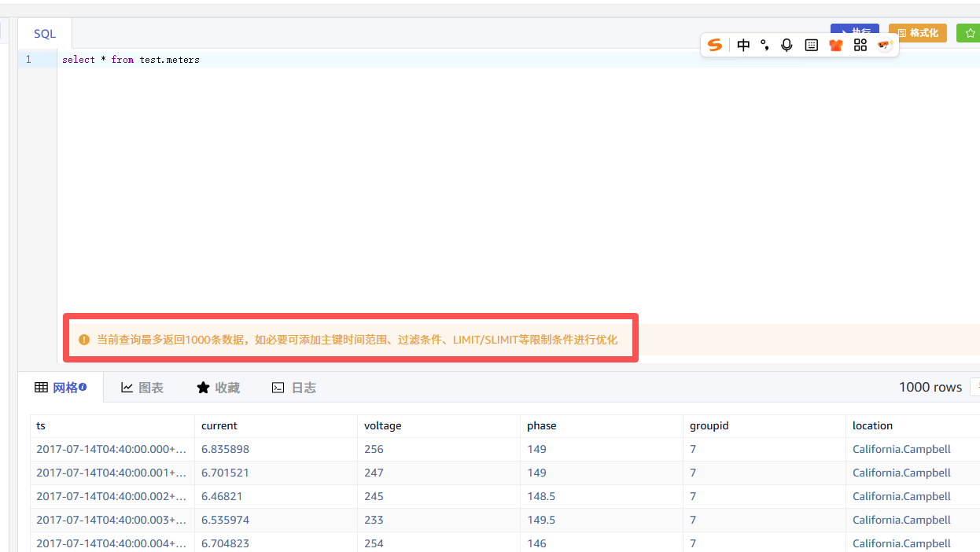The image size is (980, 552).
Task: Open the IME soft keyboard icon
Action: tap(812, 45)
